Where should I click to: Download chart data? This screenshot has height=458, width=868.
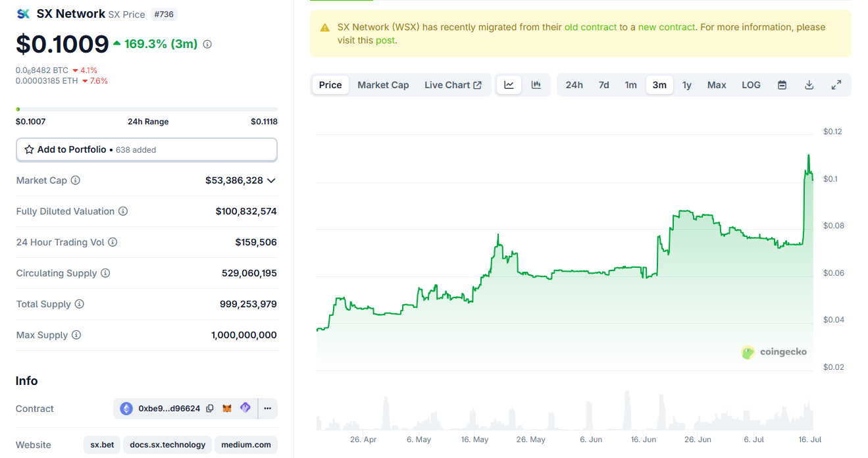[809, 85]
